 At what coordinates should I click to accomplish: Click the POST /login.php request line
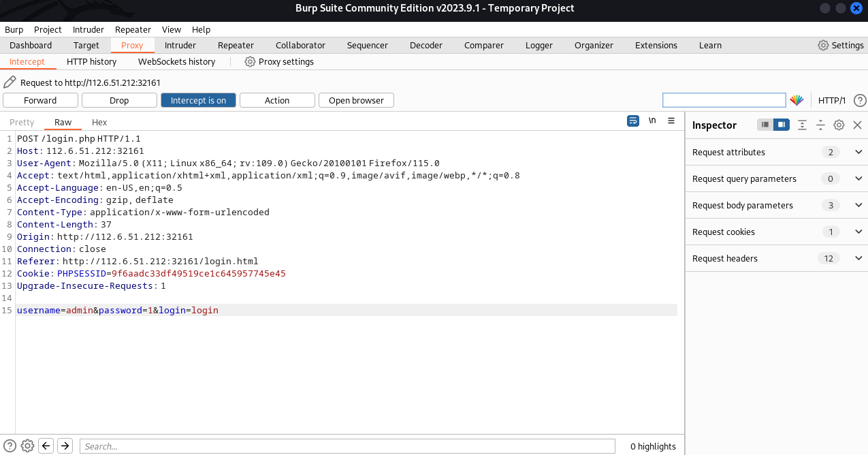coord(79,138)
